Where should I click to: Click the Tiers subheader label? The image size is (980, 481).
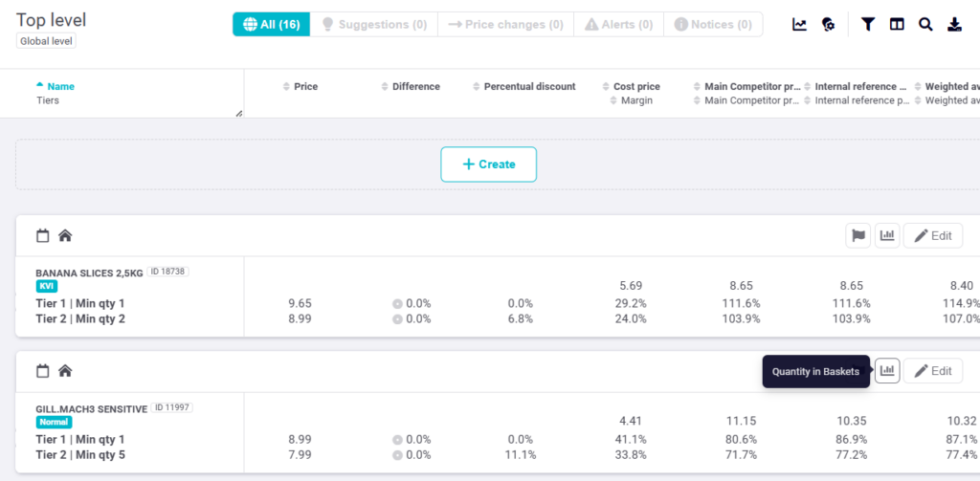(48, 100)
